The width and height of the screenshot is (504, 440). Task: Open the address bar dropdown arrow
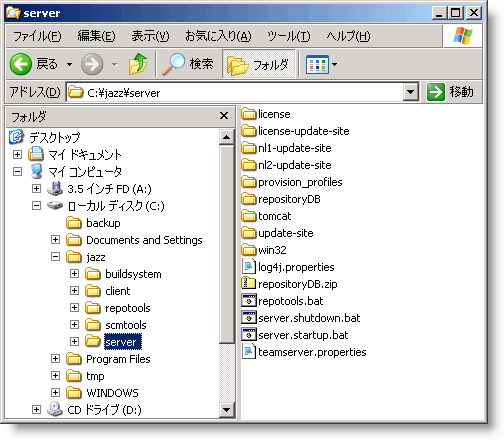[411, 92]
